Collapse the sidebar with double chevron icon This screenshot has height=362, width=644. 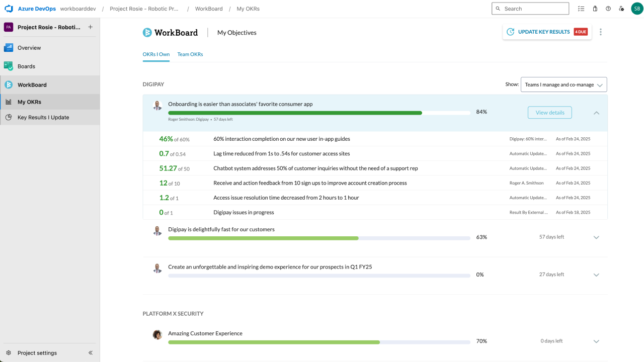click(91, 353)
